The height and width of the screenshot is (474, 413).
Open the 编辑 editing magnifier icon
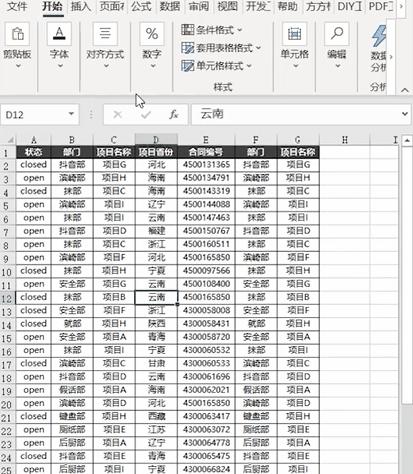[x=337, y=34]
